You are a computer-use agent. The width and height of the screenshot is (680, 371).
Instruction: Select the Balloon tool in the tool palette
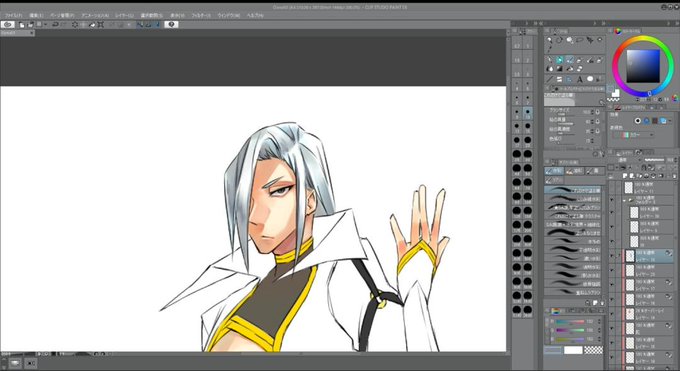590,79
